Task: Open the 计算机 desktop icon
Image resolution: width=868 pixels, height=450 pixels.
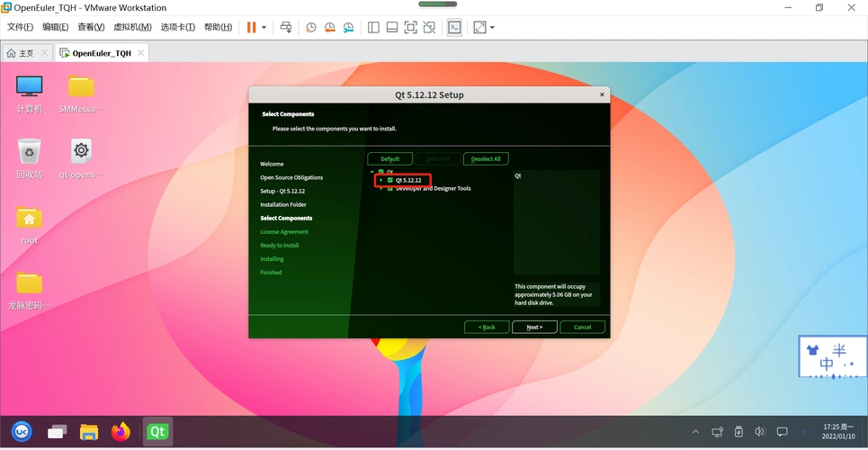Action: pos(30,94)
